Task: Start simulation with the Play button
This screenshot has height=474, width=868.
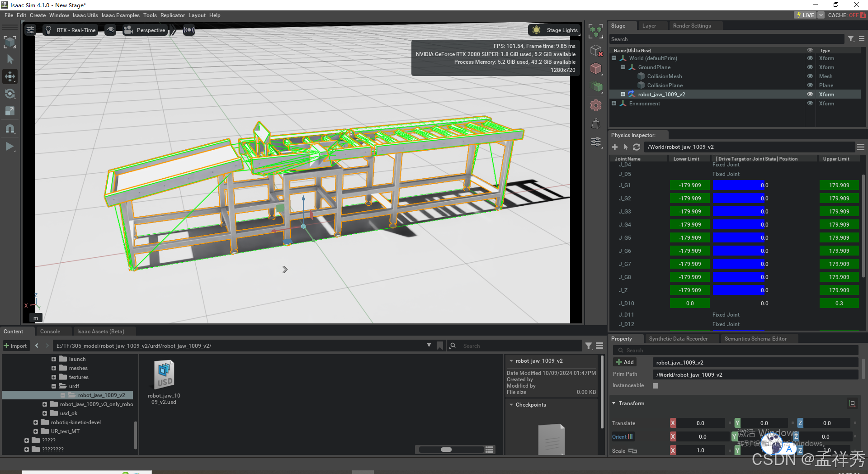Action: [x=10, y=147]
